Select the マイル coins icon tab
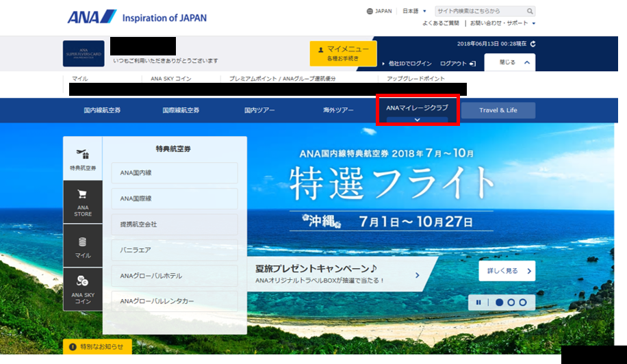Image resolution: width=627 pixels, height=364 pixels. pos(83,246)
